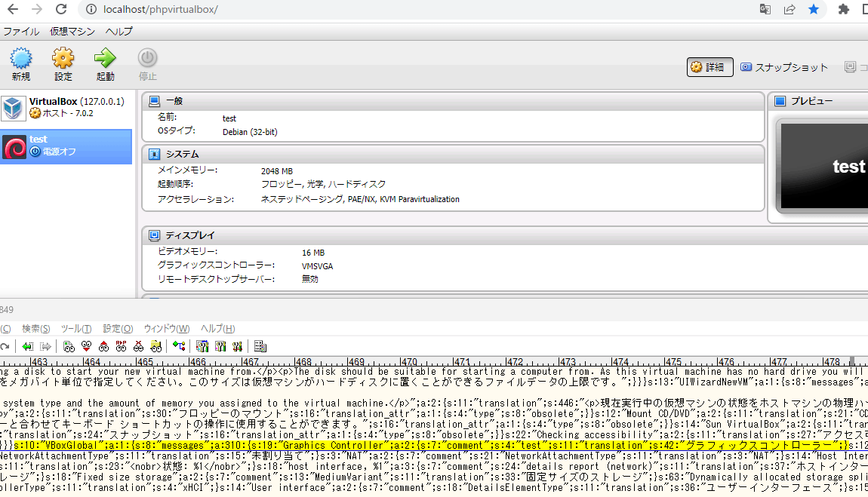This screenshot has height=497, width=868.
Task: Click the 2048 MB memory value
Action: pos(277,171)
